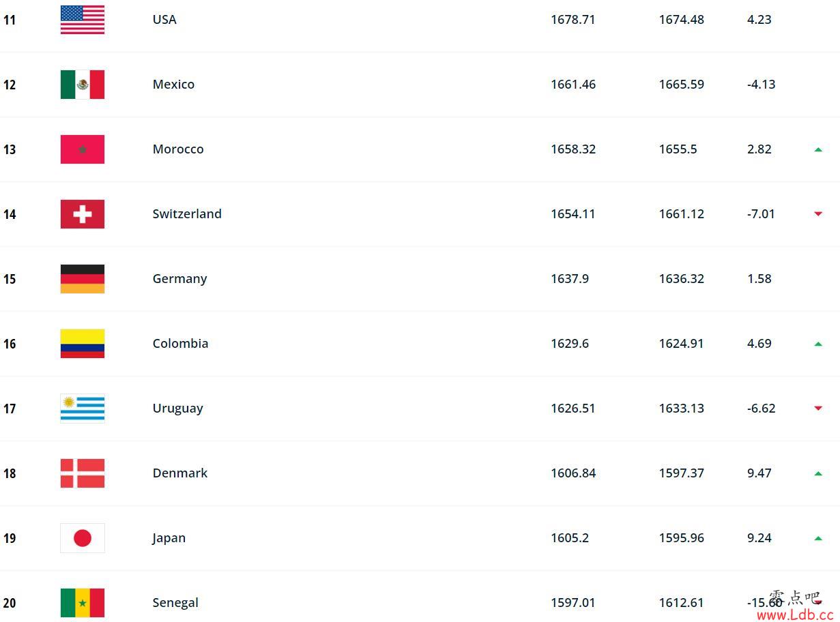840x622 pixels.
Task: Click the Japan flag icon
Action: coord(83,538)
